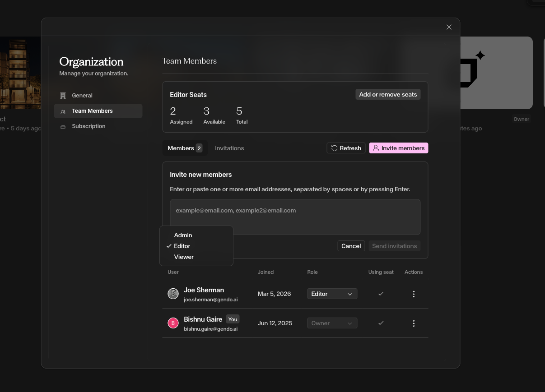545x392 pixels.
Task: Expand Joe Sherman's Editor role dropdown
Action: point(332,294)
